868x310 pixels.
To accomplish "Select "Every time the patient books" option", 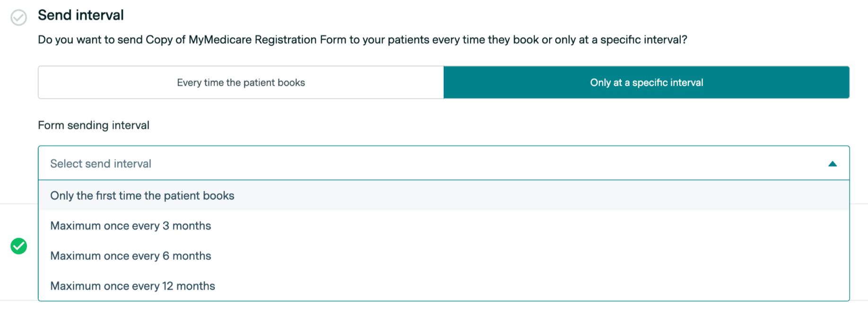I will (x=241, y=83).
